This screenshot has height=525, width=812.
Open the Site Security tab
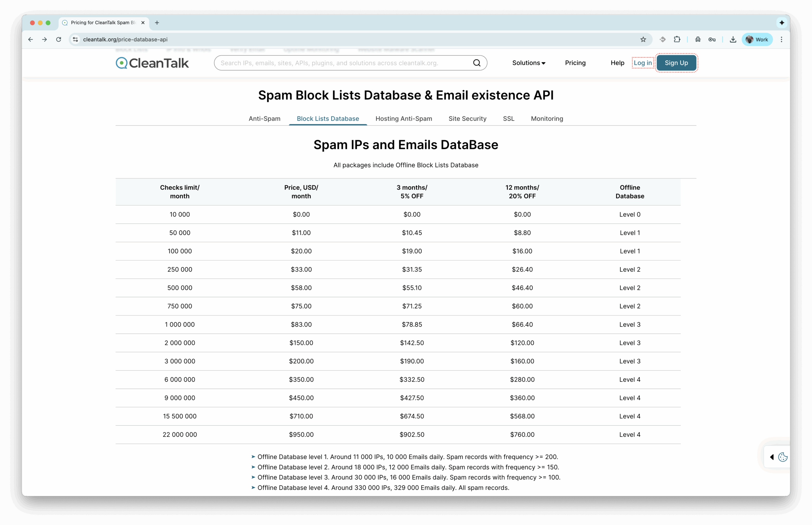467,119
